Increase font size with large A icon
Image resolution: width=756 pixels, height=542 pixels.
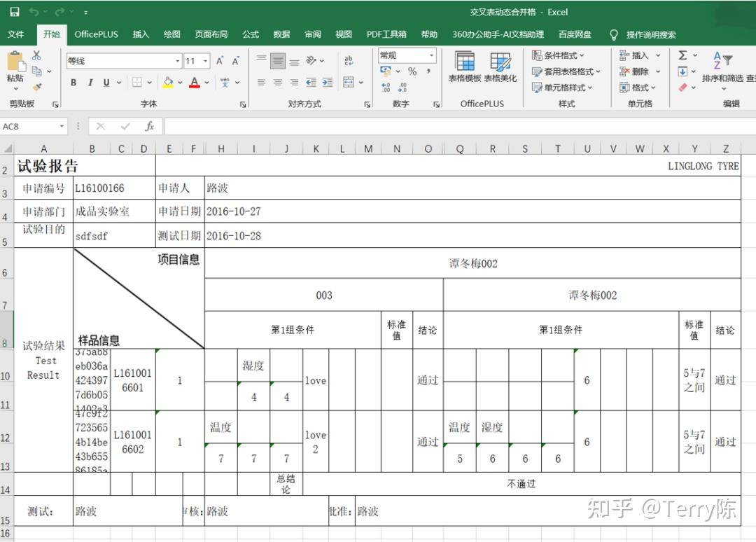point(220,61)
